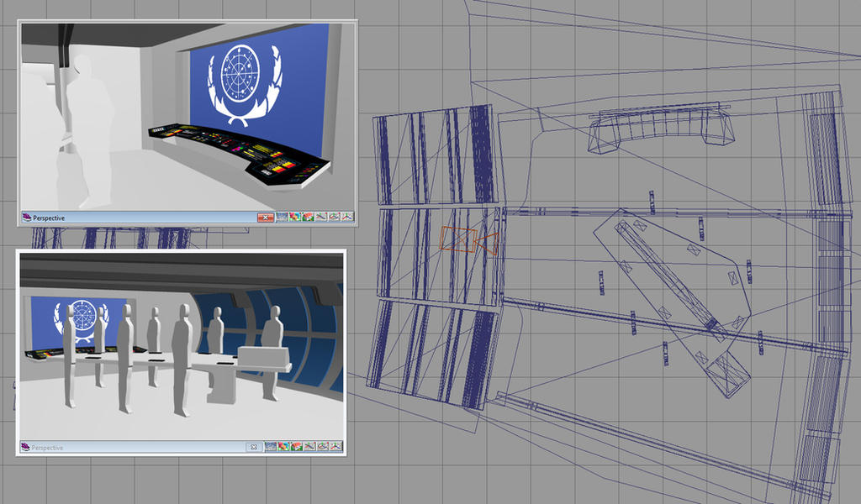Click plain three-axis icon in lower Perspective window
This screenshot has height=504, width=861.
pos(336,446)
